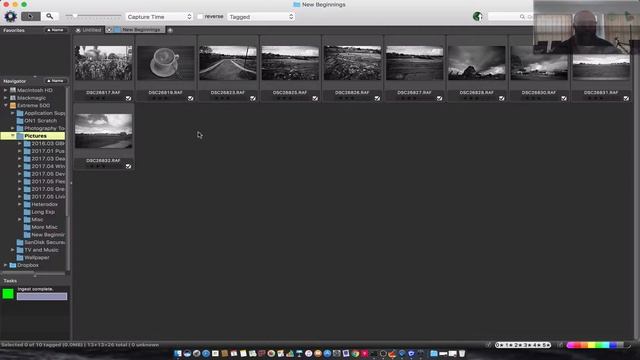Click Name sort button in Favorites panel

[x=55, y=30]
